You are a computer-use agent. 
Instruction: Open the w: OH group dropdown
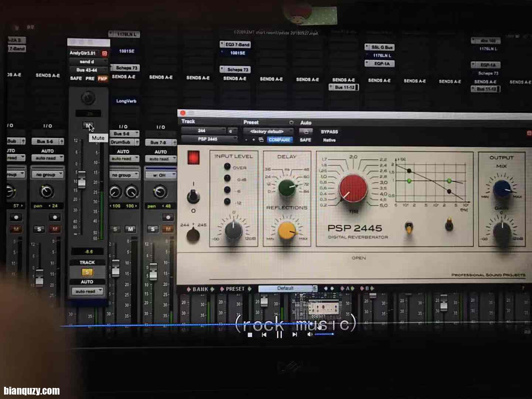(x=161, y=175)
